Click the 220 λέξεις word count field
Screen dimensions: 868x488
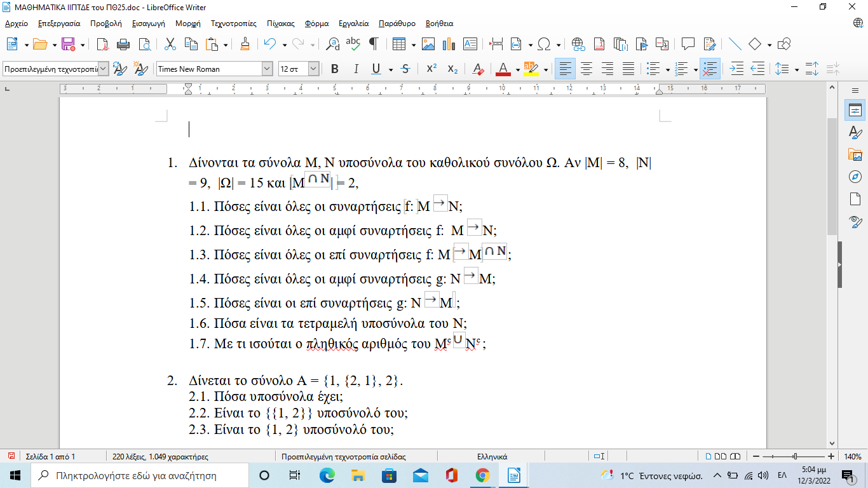[160, 456]
